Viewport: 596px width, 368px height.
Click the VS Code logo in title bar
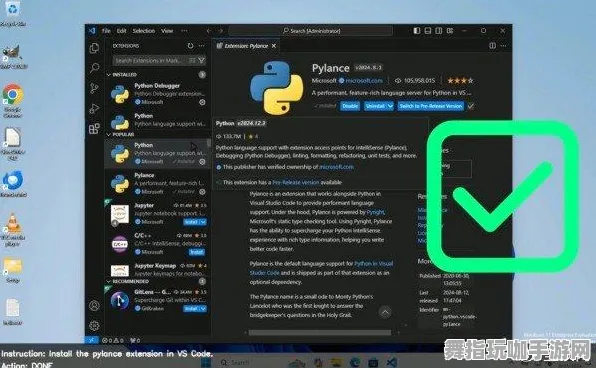[x=92, y=30]
